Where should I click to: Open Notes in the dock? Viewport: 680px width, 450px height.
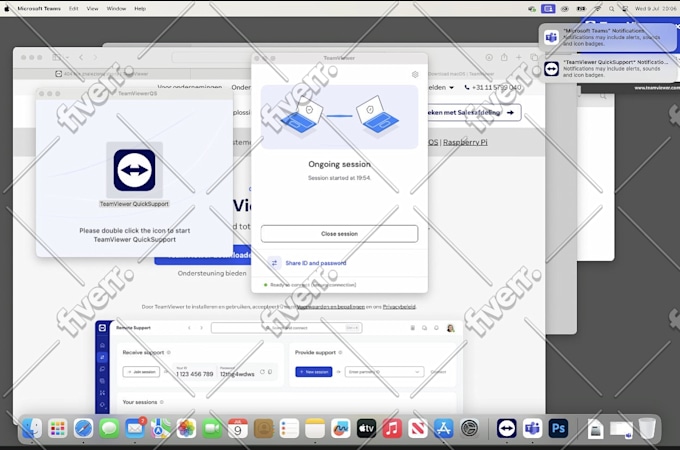315,429
